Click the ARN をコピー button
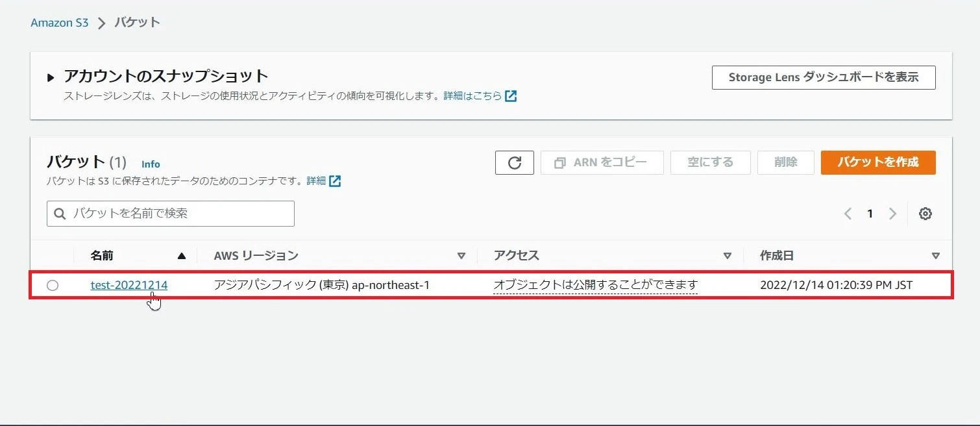 pyautogui.click(x=602, y=162)
